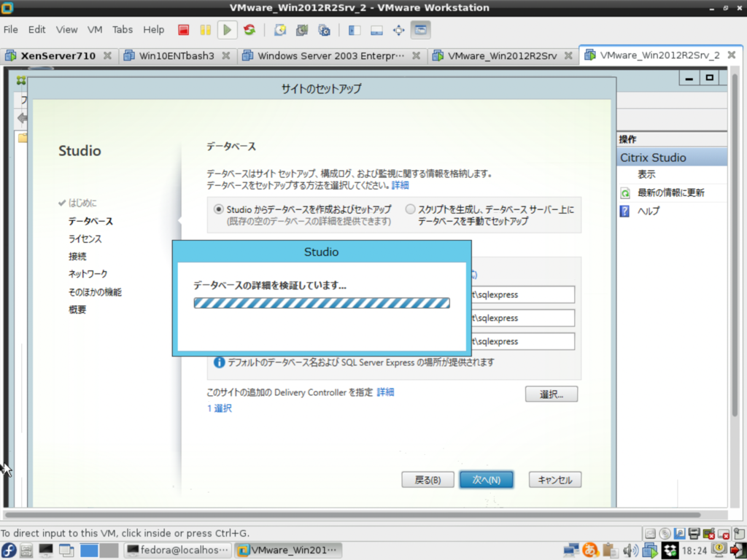This screenshot has height=560, width=747.
Task: Click the yellow Suspend VM toolbar icon
Action: point(205,30)
